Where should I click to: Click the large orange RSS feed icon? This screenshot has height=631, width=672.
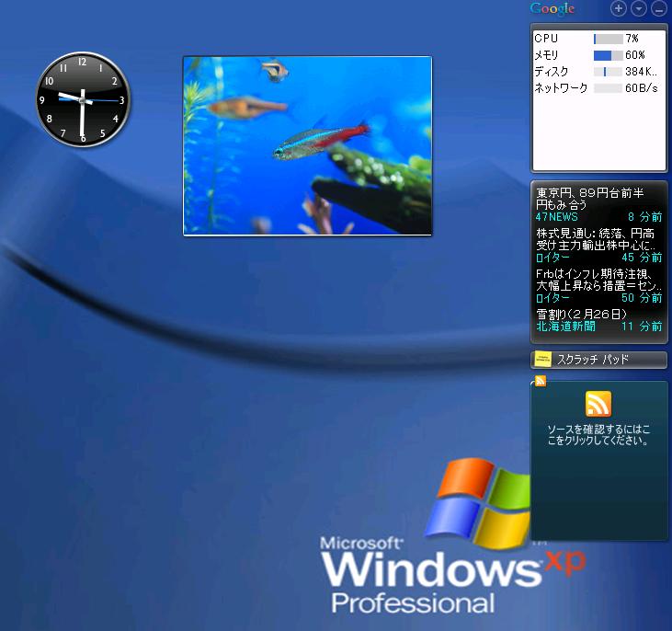click(598, 403)
